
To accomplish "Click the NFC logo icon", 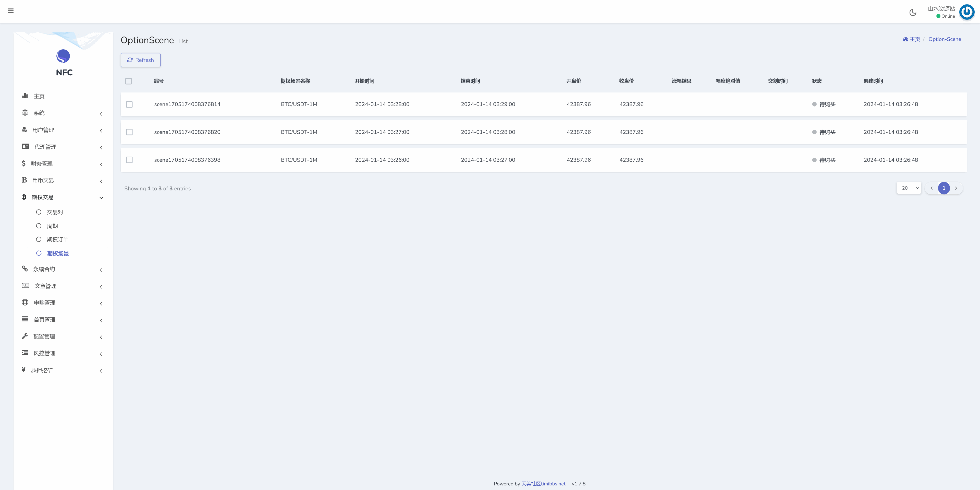I will [63, 56].
